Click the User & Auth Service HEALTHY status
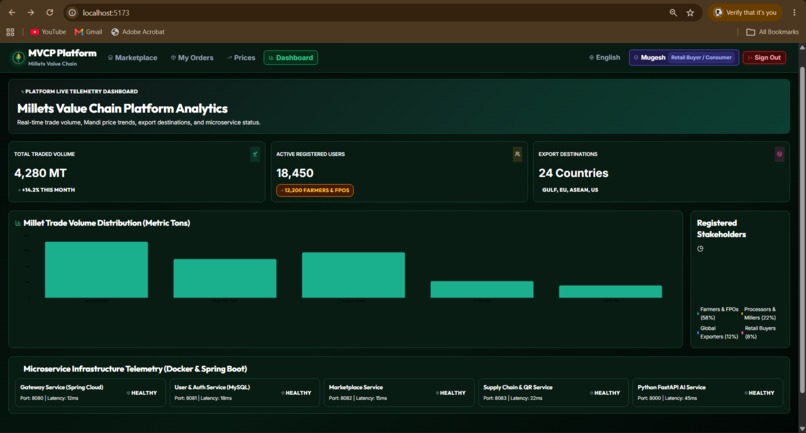Viewport: 806px width, 433px height. (x=297, y=393)
